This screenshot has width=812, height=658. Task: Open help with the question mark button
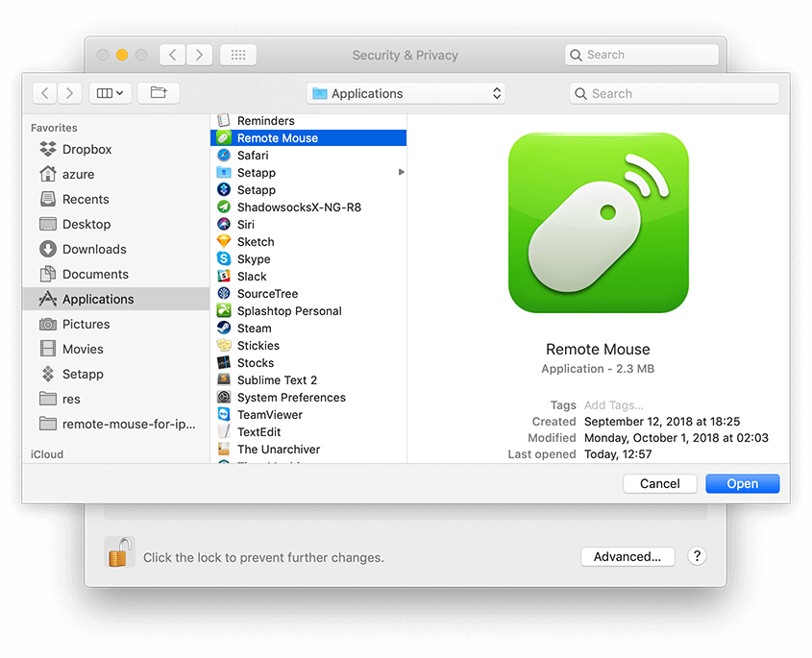pos(698,556)
